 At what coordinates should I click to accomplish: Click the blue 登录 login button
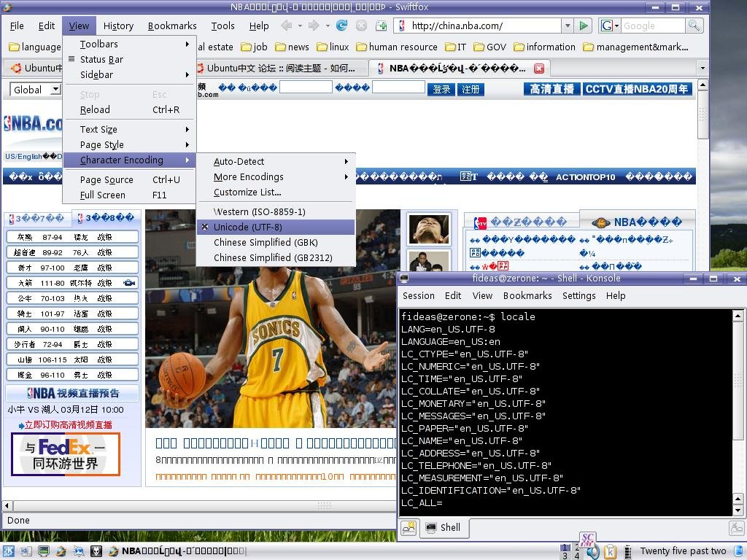coord(441,90)
